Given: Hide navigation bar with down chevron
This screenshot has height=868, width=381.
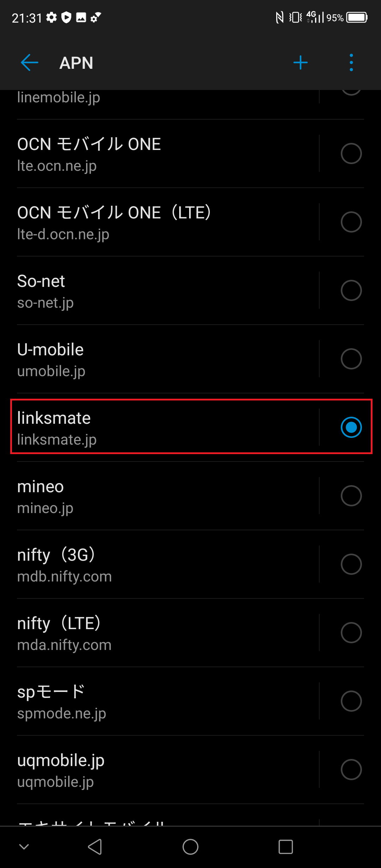Looking at the screenshot, I should point(24,846).
